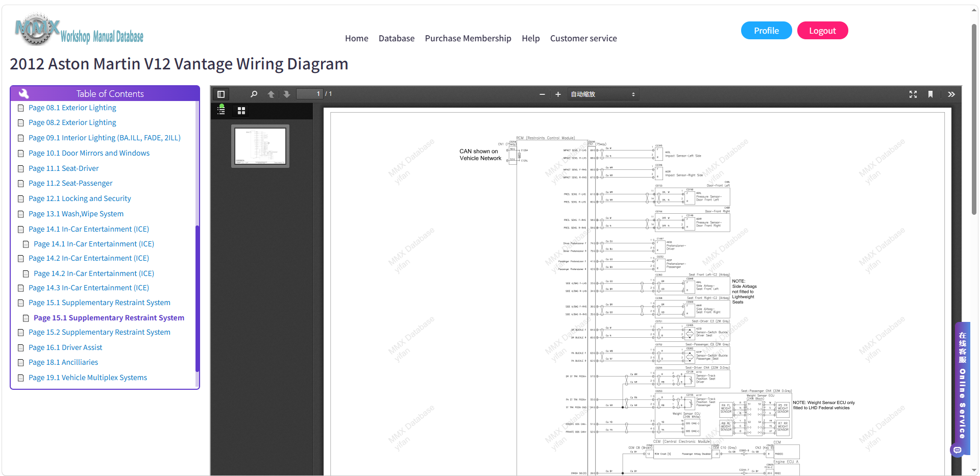The image size is (980, 476).
Task: Open Page 09.1 Interior Lighting link
Action: point(105,138)
